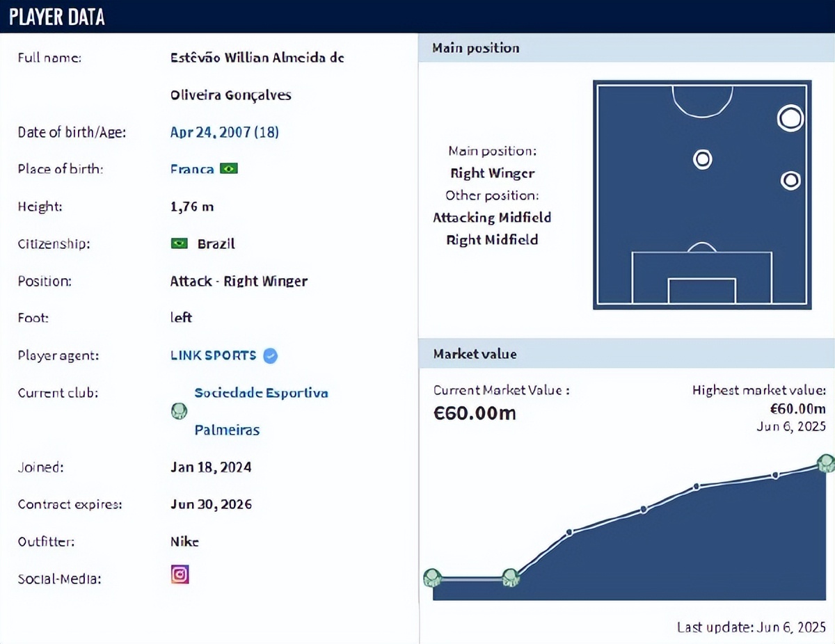Open the Instagram social media icon
Screen dimensions: 835x644
[x=180, y=574]
